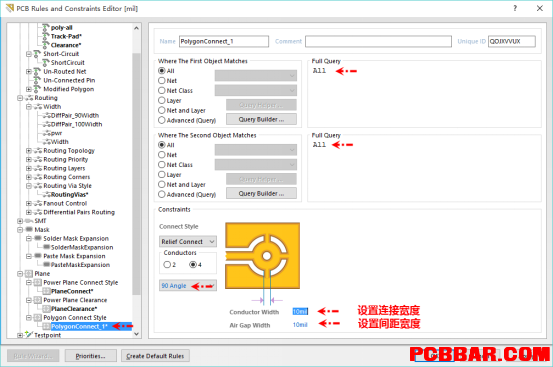Open the 90 Angle dropdown
553x367 pixels.
coord(188,286)
